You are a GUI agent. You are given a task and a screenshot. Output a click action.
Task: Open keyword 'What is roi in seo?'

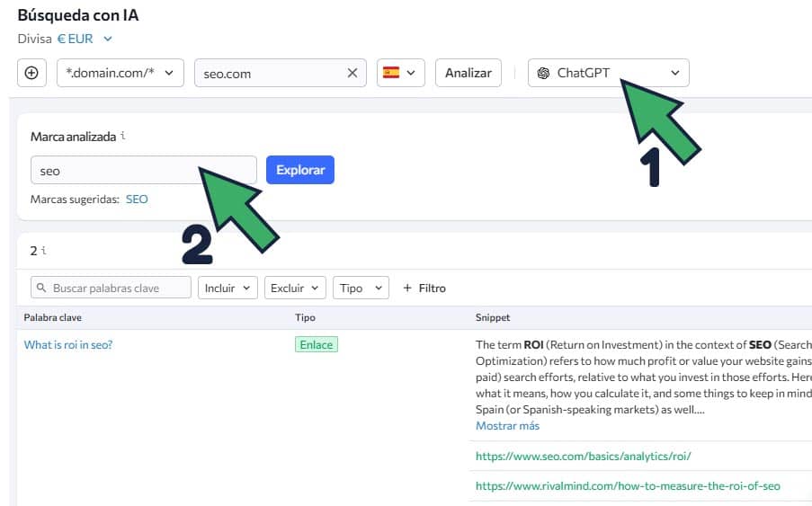[68, 344]
